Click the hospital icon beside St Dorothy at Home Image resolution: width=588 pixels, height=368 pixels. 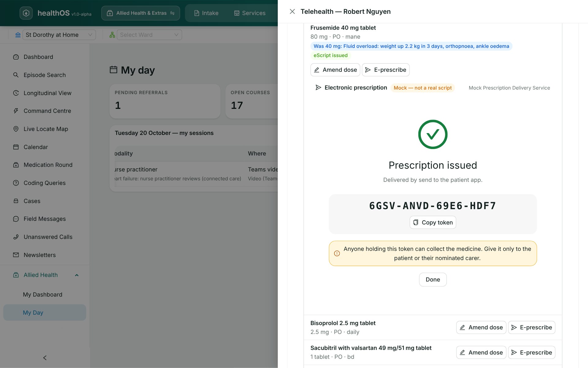(x=18, y=35)
